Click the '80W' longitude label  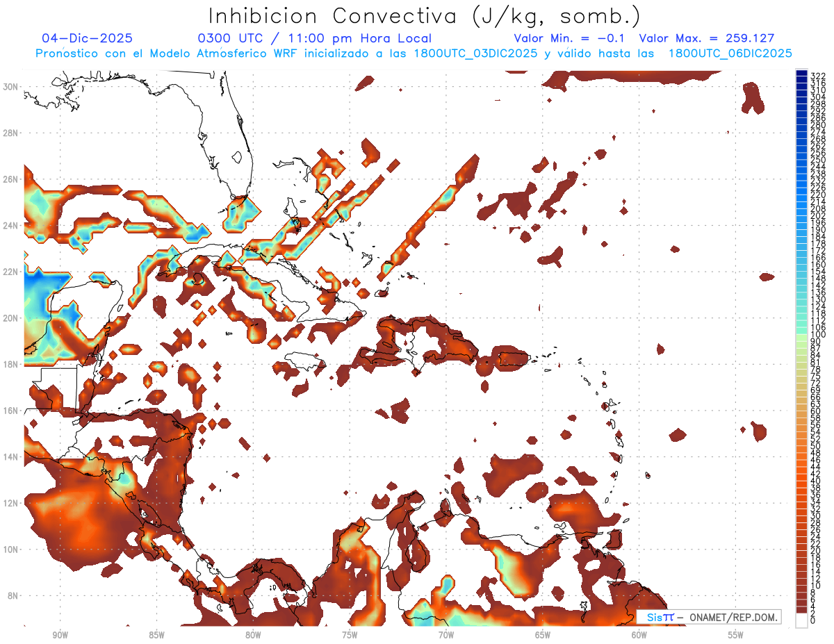[x=253, y=635]
